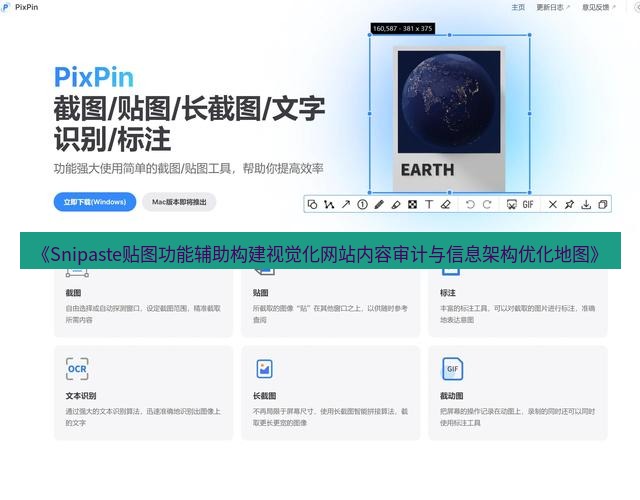Select the eraser tool in the toolbar
Viewport: 640px width, 500px height.
(x=446, y=204)
